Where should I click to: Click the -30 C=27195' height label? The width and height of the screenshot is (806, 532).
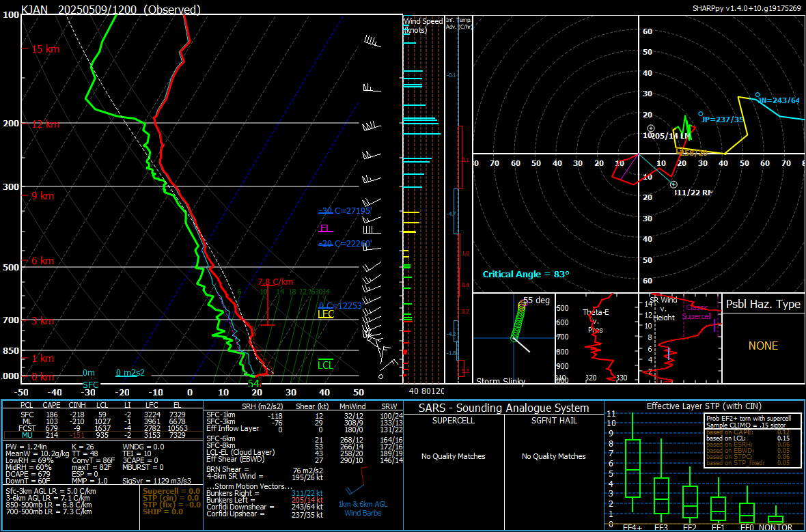[345, 211]
